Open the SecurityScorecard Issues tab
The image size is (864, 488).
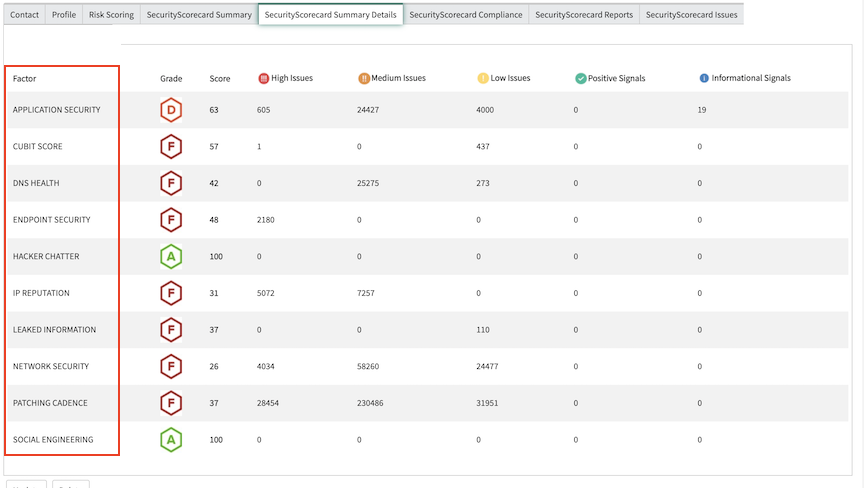coord(691,15)
